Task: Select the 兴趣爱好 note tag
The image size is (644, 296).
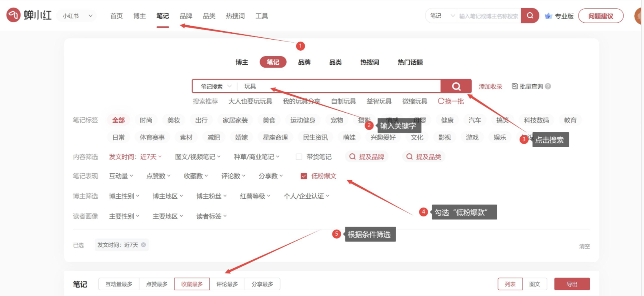Action: tap(383, 137)
